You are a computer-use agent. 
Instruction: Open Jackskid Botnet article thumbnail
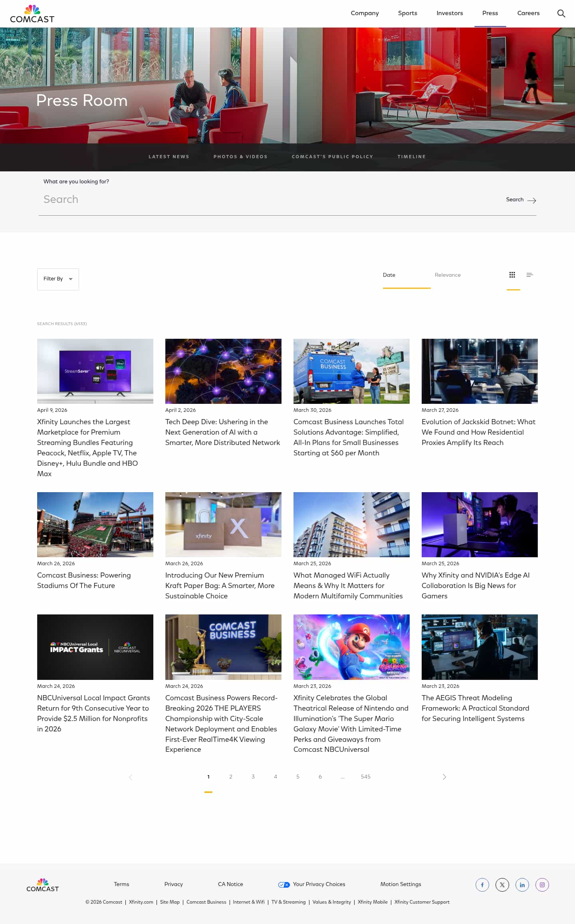coord(480,371)
